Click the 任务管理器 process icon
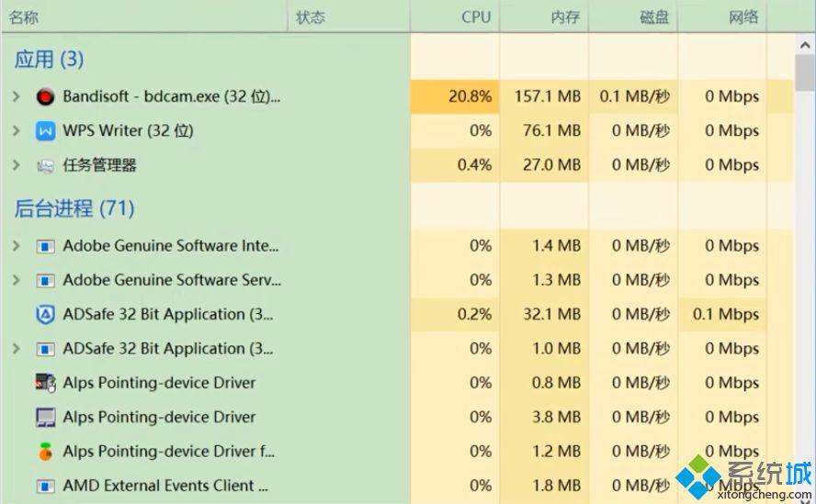 click(x=45, y=166)
